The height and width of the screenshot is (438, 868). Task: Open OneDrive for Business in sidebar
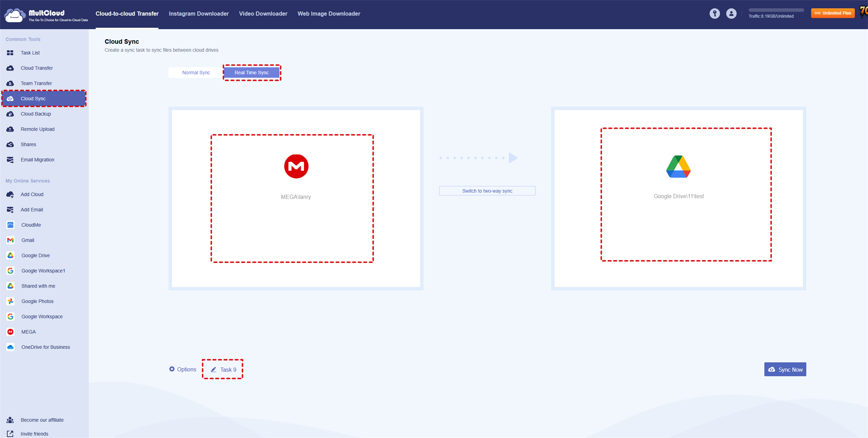point(46,347)
